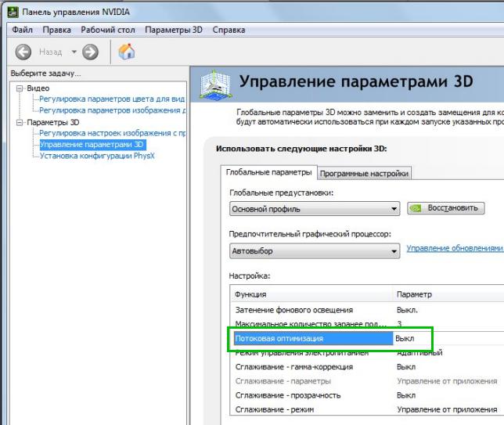This screenshot has width=504, height=425.
Task: Select Управление параметрами 3D tree item
Action: [92, 145]
